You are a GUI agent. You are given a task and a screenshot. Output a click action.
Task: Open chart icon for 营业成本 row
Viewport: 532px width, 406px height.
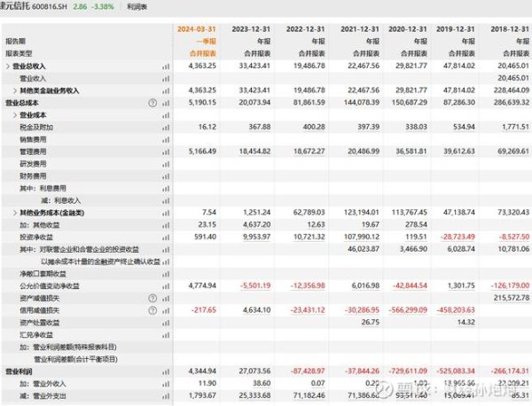(x=166, y=115)
